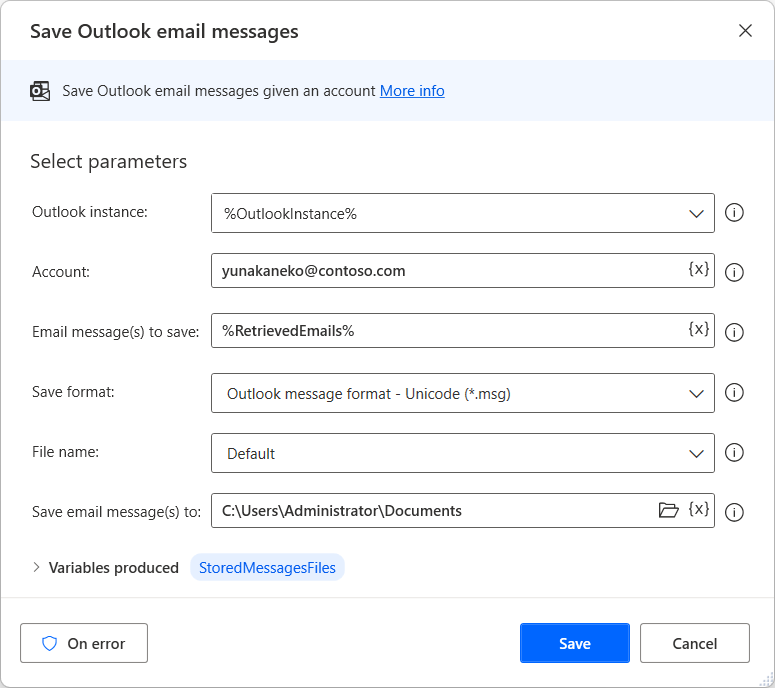Insert variable in Account field
Screen dimensions: 775x688
[698, 269]
